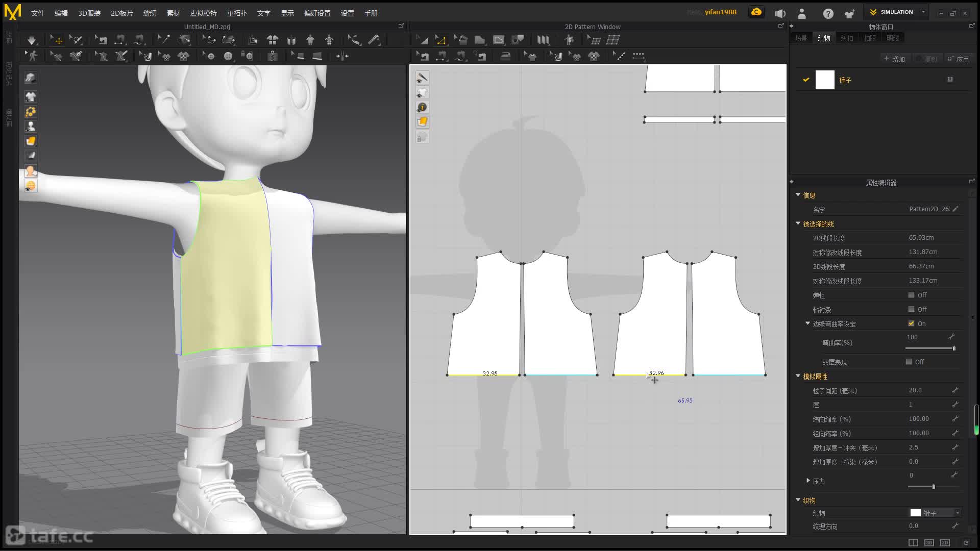Click the garment display shirt icon in 3D viewport
Screen dimensions: 980x551
click(31, 96)
